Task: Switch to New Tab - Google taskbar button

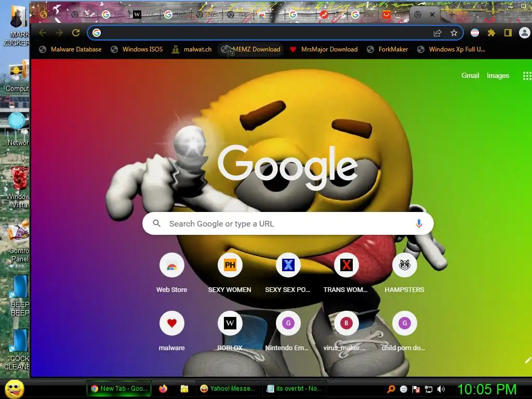Action: coord(119,389)
